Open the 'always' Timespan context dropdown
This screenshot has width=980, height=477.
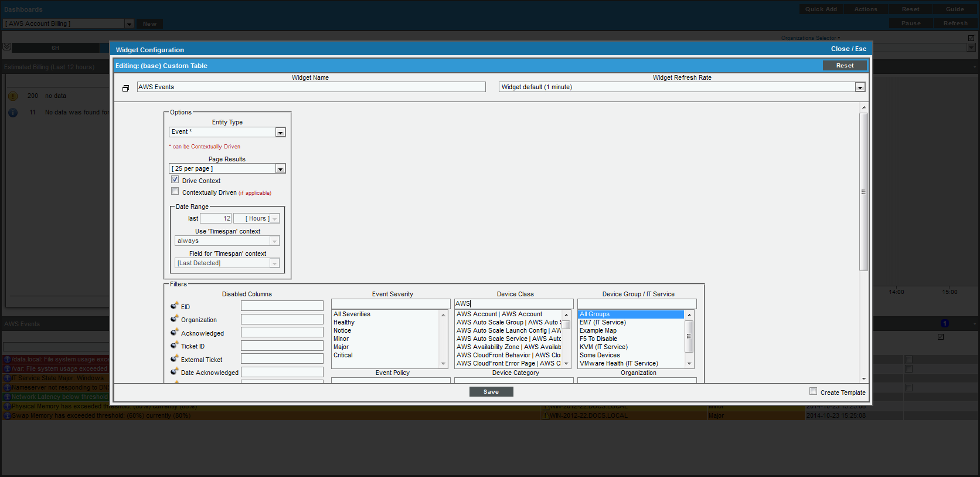point(227,241)
